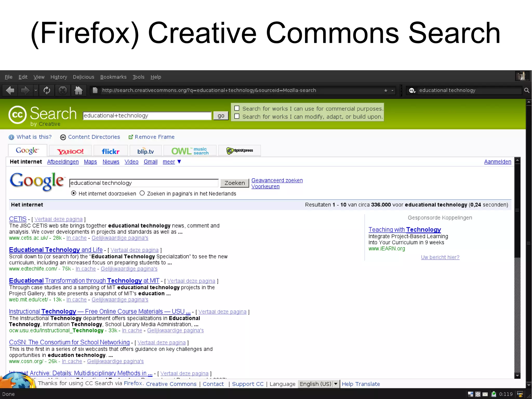Switch to the Yahoo! search tab
532x399 pixels.
[x=70, y=151]
